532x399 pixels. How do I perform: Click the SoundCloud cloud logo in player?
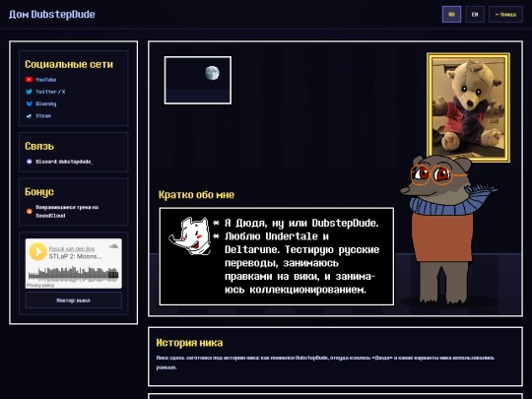coord(113,246)
